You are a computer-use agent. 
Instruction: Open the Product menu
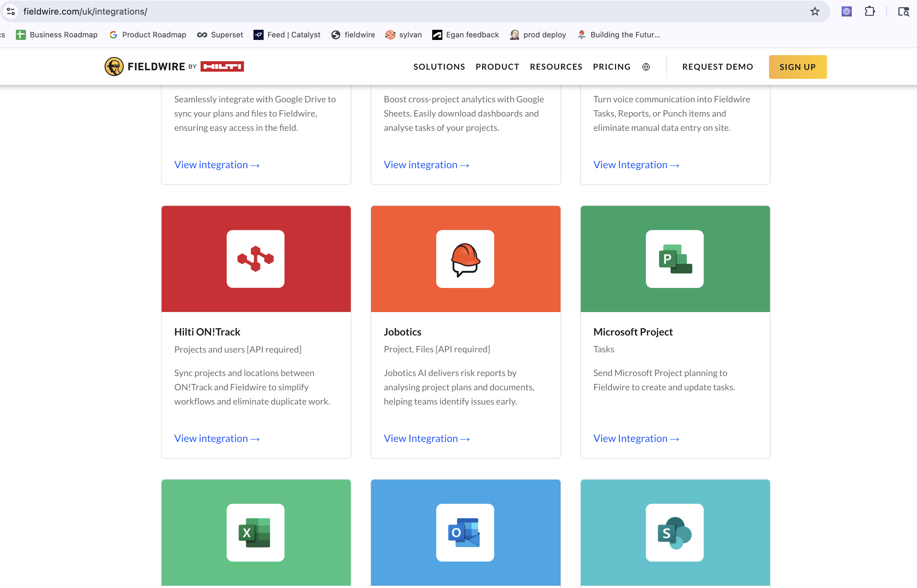497,67
